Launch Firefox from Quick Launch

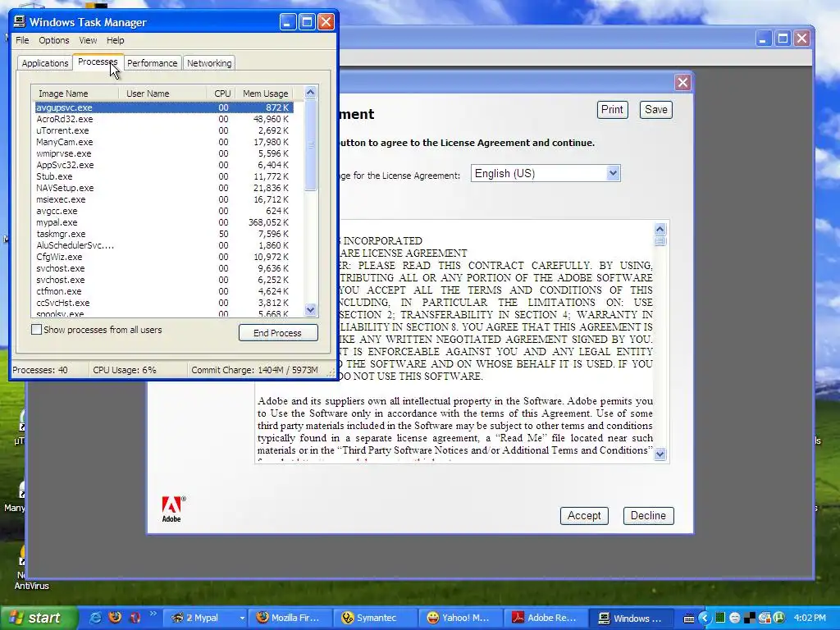pos(115,618)
